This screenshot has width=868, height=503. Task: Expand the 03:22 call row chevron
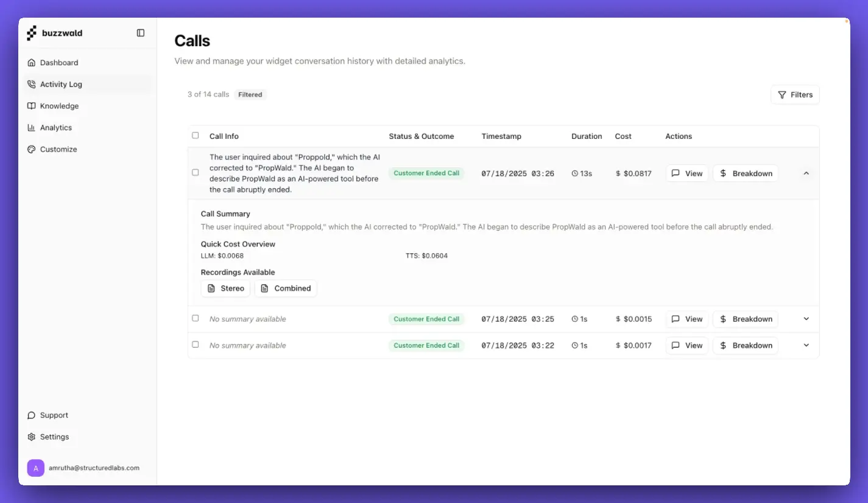click(x=806, y=345)
